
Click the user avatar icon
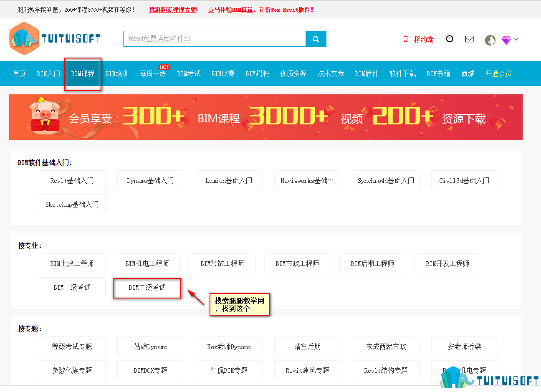point(490,40)
